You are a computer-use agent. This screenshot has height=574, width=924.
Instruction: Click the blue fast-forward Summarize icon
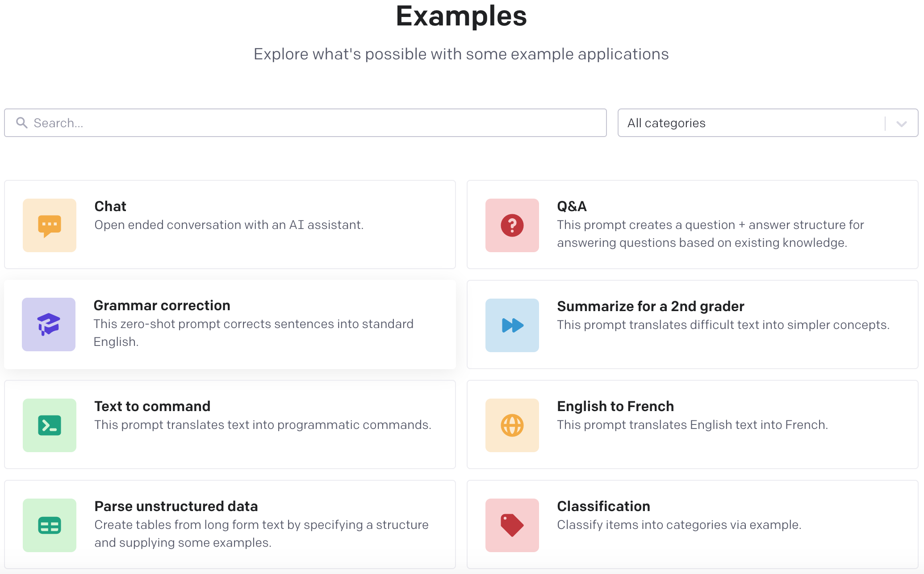pos(512,325)
